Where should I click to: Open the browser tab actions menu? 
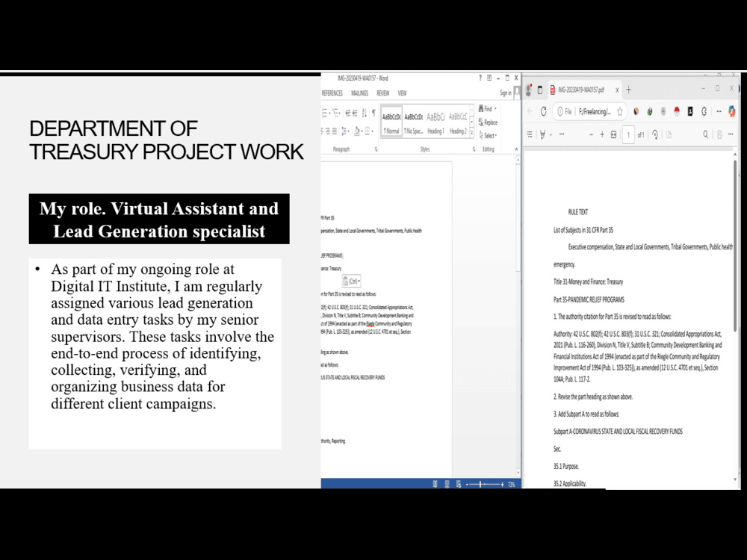pyautogui.click(x=540, y=90)
